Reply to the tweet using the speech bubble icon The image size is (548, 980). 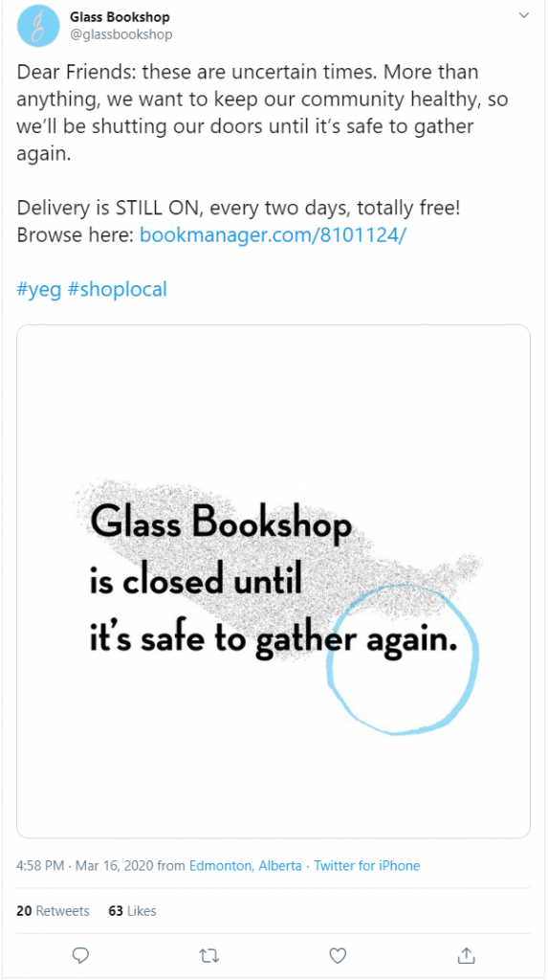(80, 955)
